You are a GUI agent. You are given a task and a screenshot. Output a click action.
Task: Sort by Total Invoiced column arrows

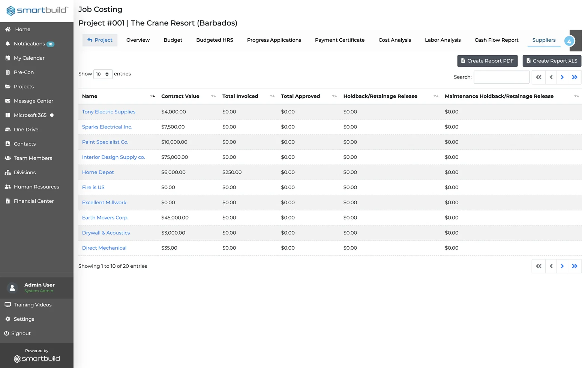[272, 96]
